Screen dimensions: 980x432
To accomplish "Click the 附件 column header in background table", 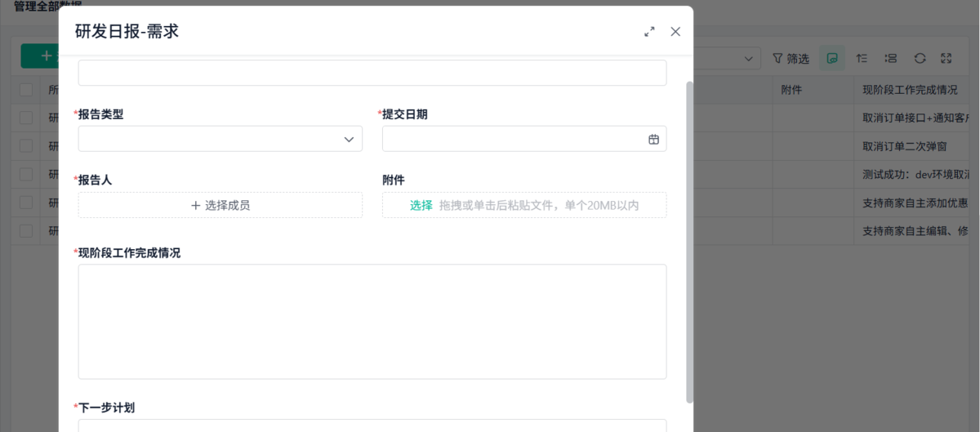I will click(813, 90).
